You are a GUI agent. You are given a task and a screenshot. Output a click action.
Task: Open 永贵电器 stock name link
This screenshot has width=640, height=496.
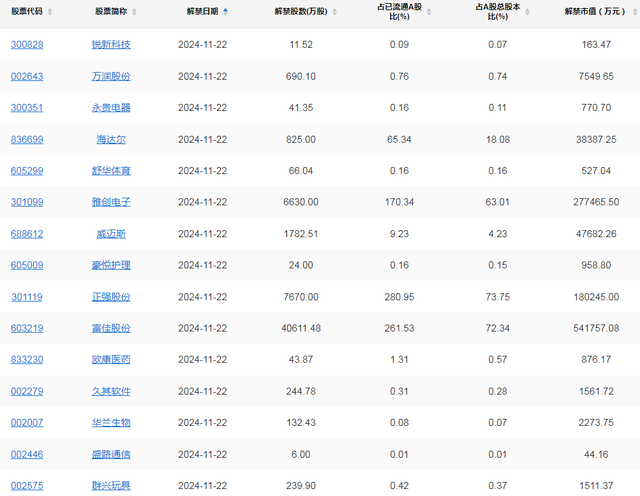coord(111,108)
